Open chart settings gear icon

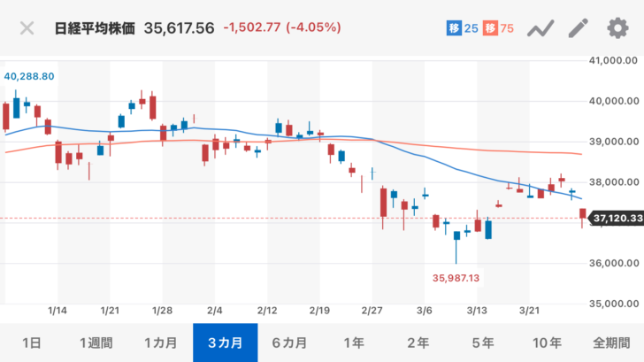coord(617,28)
